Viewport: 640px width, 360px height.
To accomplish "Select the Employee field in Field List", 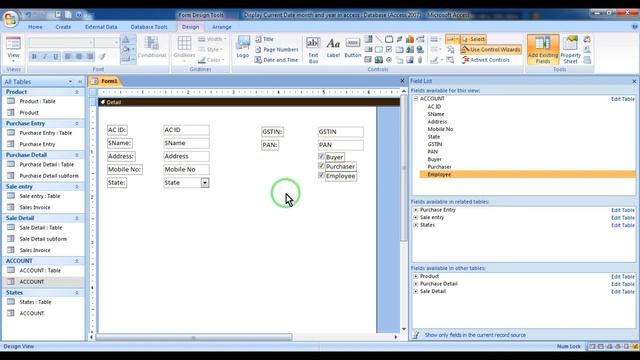I will pyautogui.click(x=527, y=174).
